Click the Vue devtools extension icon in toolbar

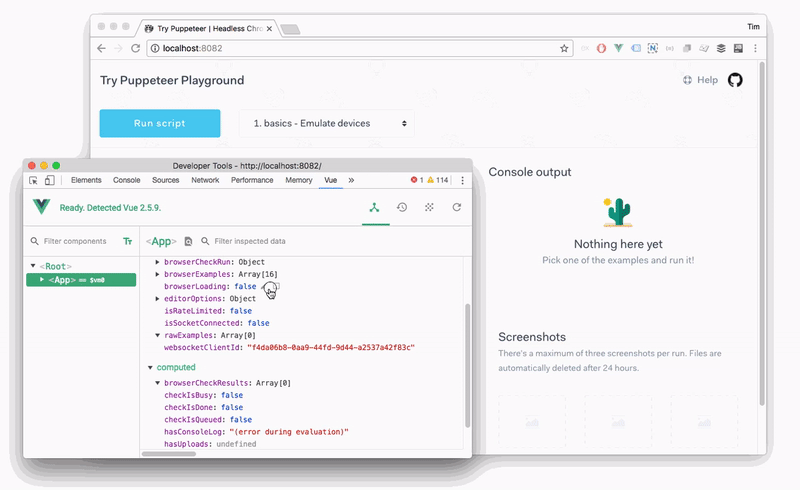618,48
